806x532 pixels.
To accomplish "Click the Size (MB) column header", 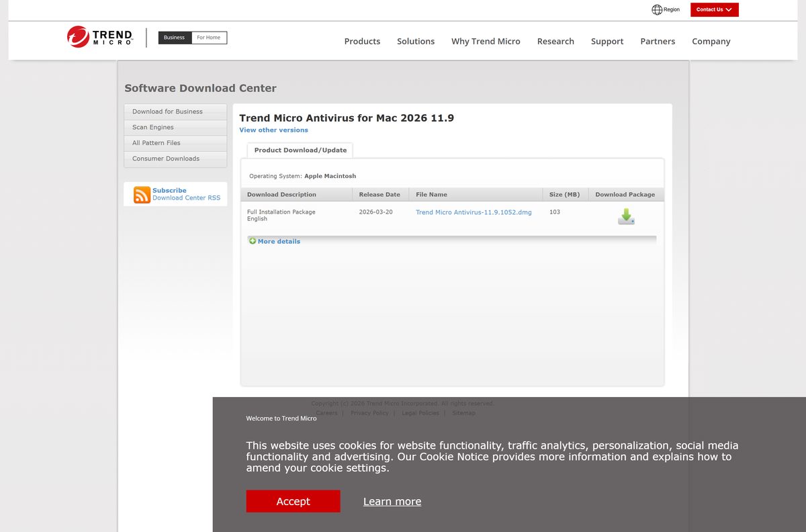I will [565, 194].
